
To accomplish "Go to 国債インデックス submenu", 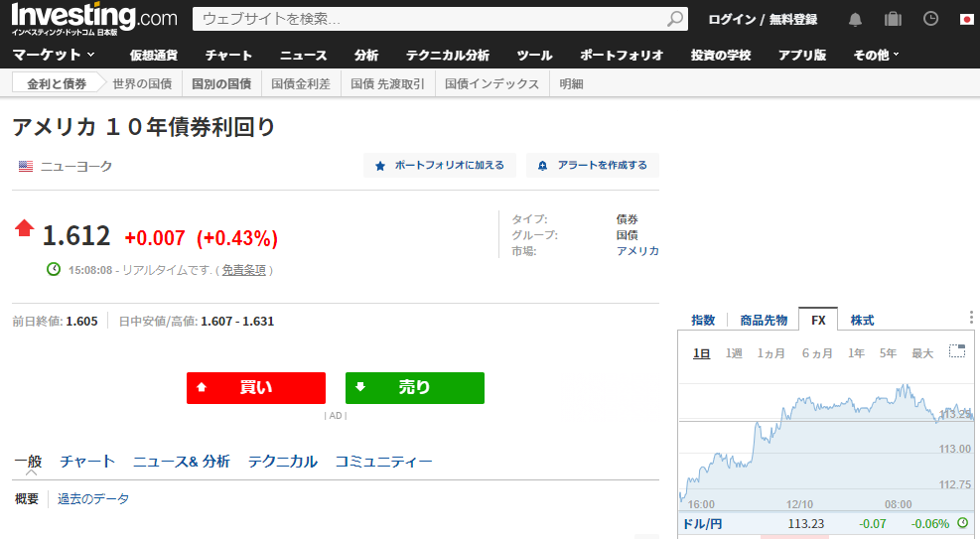I will coord(491,83).
